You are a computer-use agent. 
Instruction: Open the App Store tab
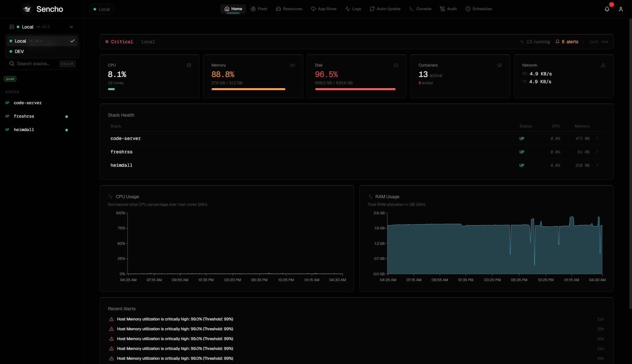pyautogui.click(x=324, y=9)
